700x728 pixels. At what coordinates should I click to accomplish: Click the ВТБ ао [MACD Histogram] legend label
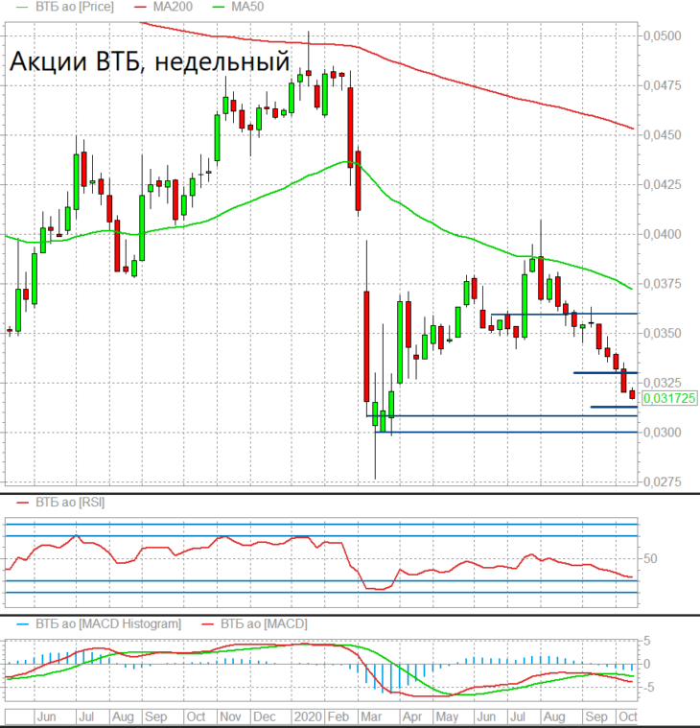108,623
